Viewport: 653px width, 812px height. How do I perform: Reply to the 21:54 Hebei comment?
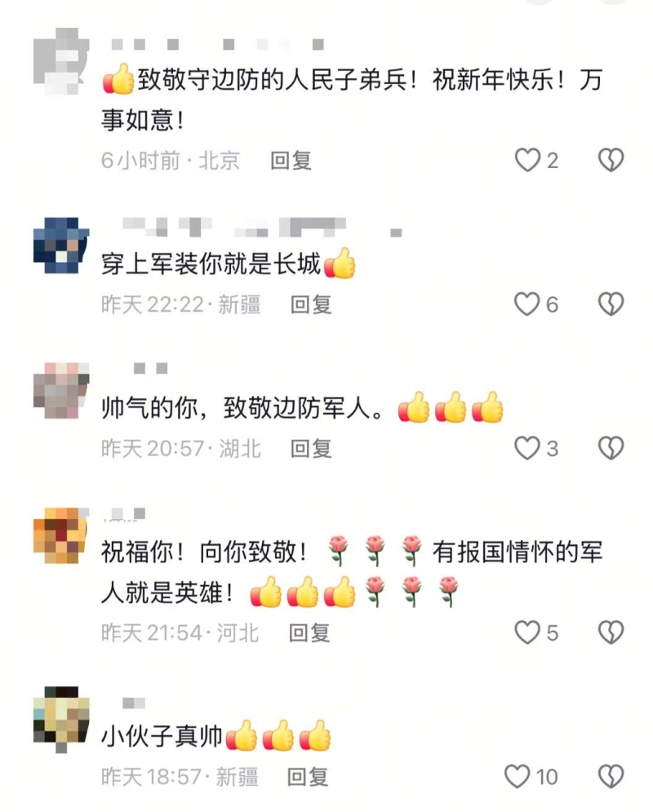[x=309, y=632]
